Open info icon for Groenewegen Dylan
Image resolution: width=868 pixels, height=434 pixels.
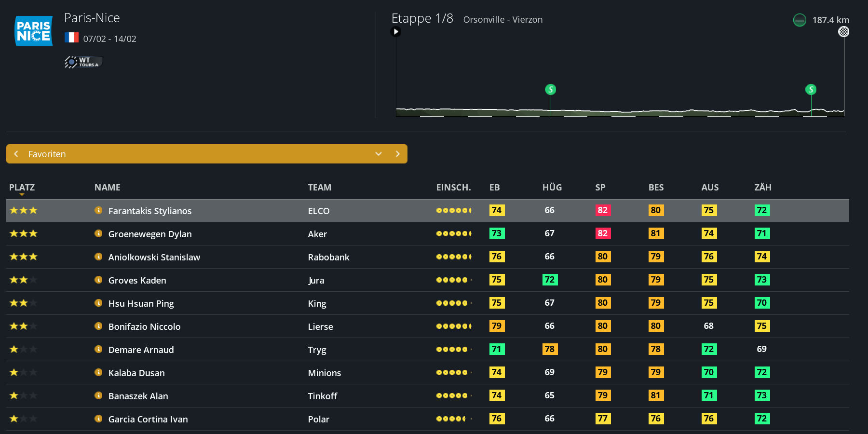pos(98,233)
